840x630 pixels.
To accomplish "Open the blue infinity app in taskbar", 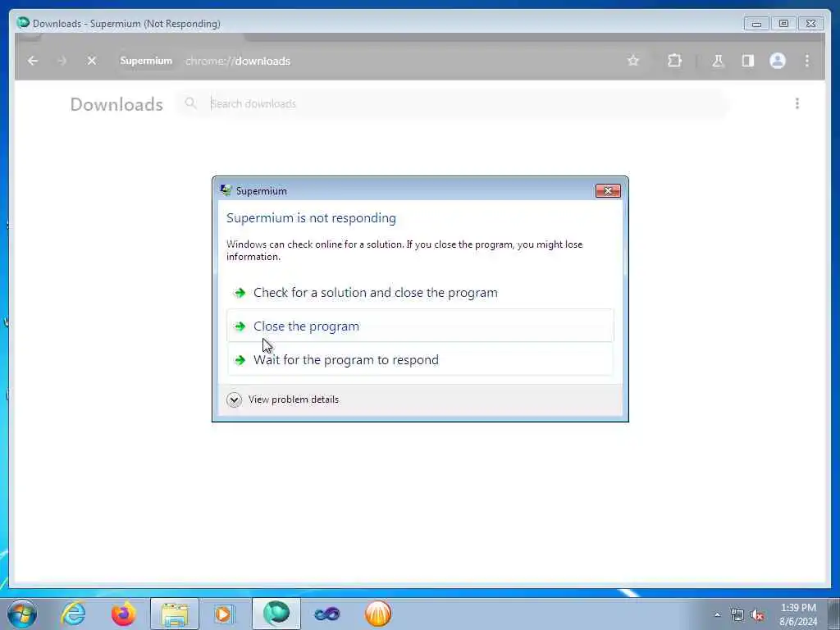I will [326, 614].
